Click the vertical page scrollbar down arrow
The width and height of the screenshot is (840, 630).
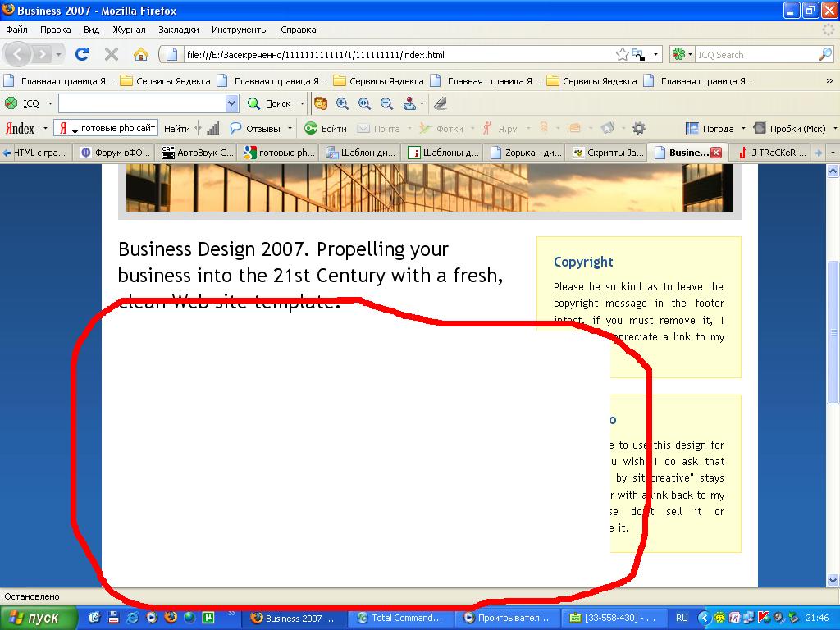[x=833, y=581]
